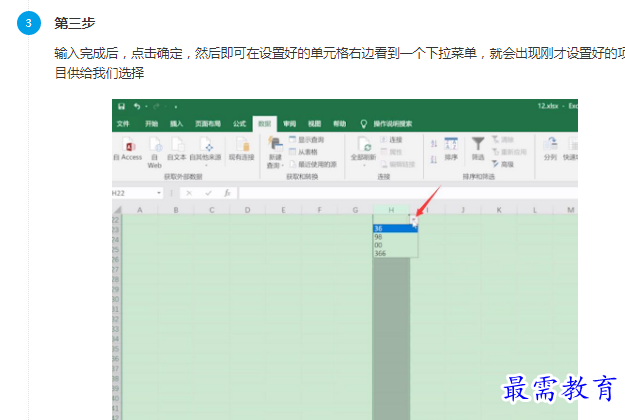Screen dimensions: 625x420
Task: Select the active 数据 ribbon tab
Action: pos(265,124)
